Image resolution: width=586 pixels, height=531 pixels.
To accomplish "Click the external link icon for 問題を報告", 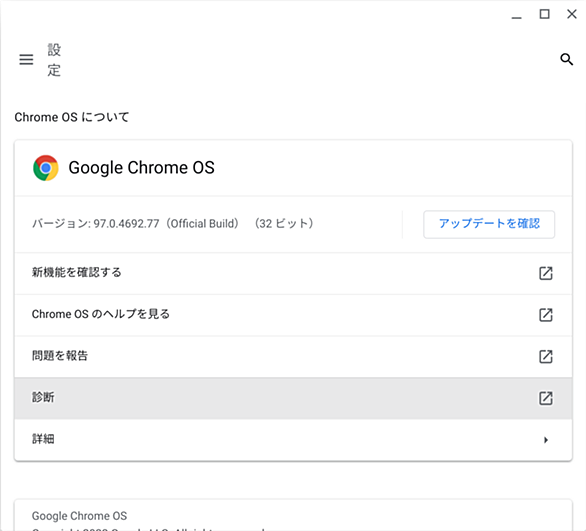I will 546,356.
